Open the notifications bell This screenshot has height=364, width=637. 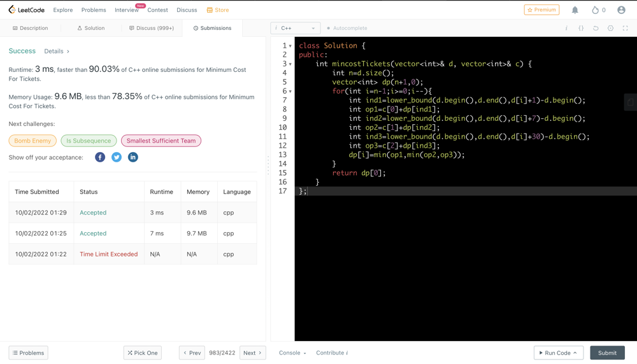pyautogui.click(x=575, y=10)
